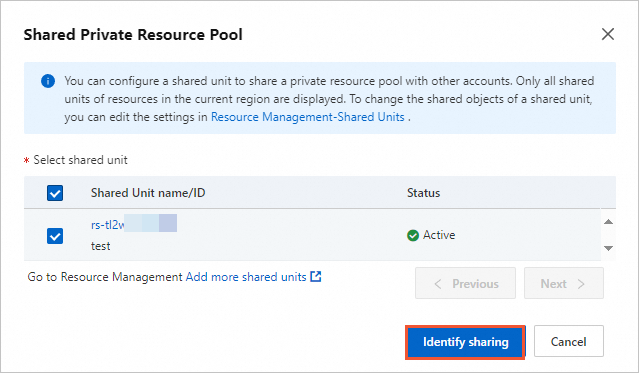Toggle the select-all checkbox in table header
Image resolution: width=639 pixels, height=373 pixels.
point(55,193)
